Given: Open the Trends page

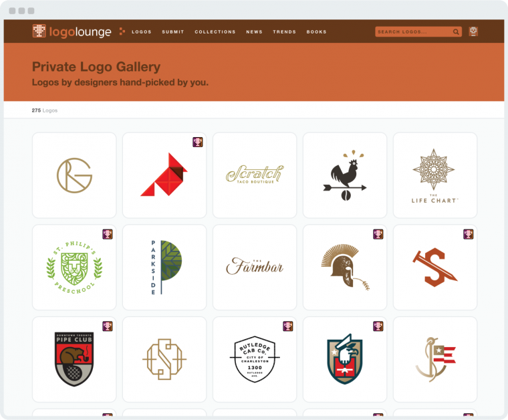Looking at the screenshot, I should coord(284,32).
